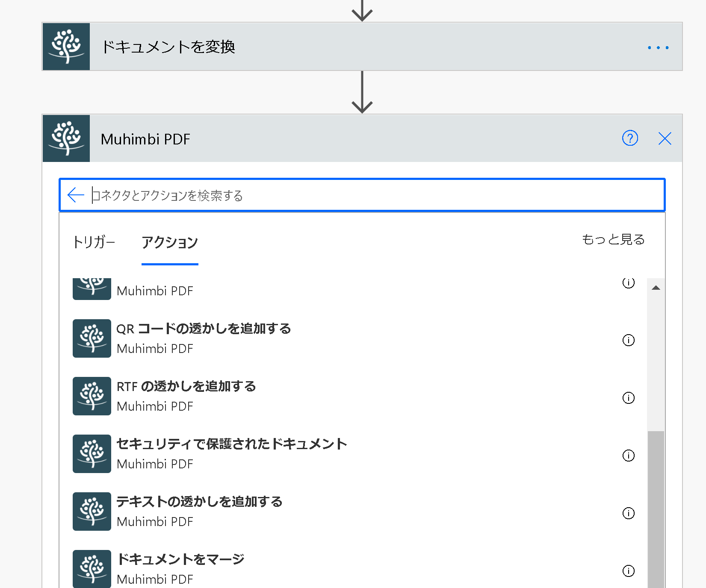Image resolution: width=706 pixels, height=588 pixels.
Task: Click the scrollbar up arrow
Action: coord(656,288)
